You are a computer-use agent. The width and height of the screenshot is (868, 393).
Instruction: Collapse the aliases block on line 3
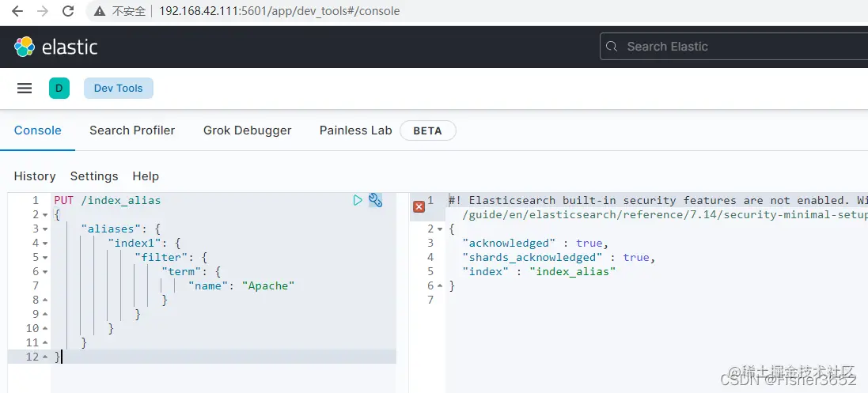pos(45,229)
